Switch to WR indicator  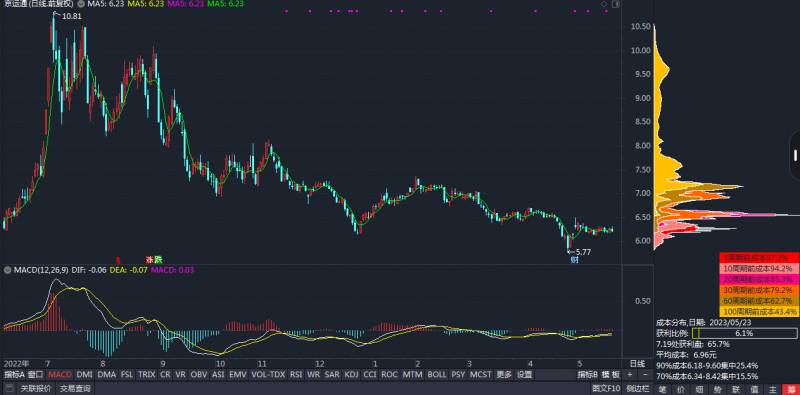pos(314,375)
